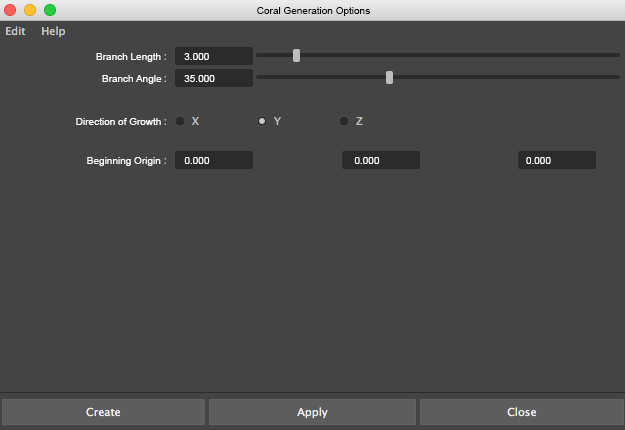625x430 pixels.
Task: Click the first Beginning Origin field
Action: click(x=214, y=160)
